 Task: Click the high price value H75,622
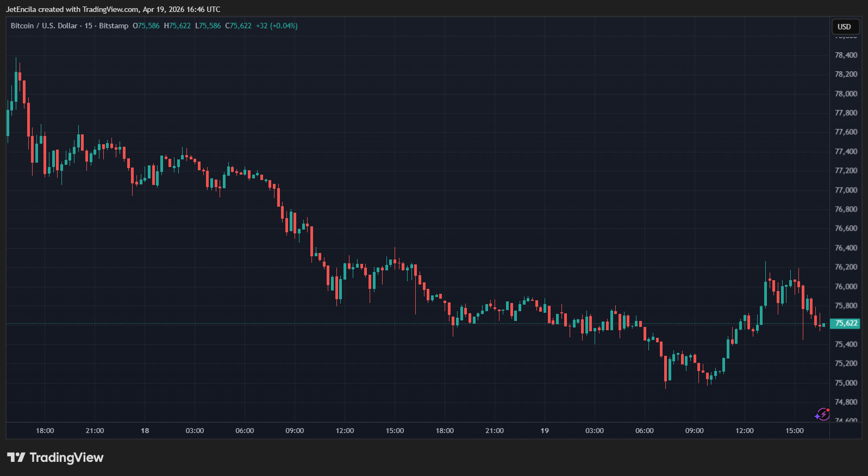point(177,26)
